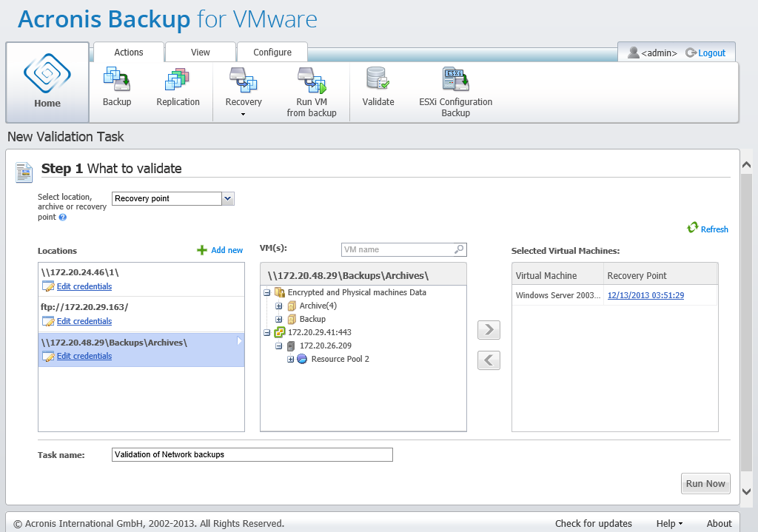Click in the VM name search field
The image size is (758, 532).
[398, 249]
